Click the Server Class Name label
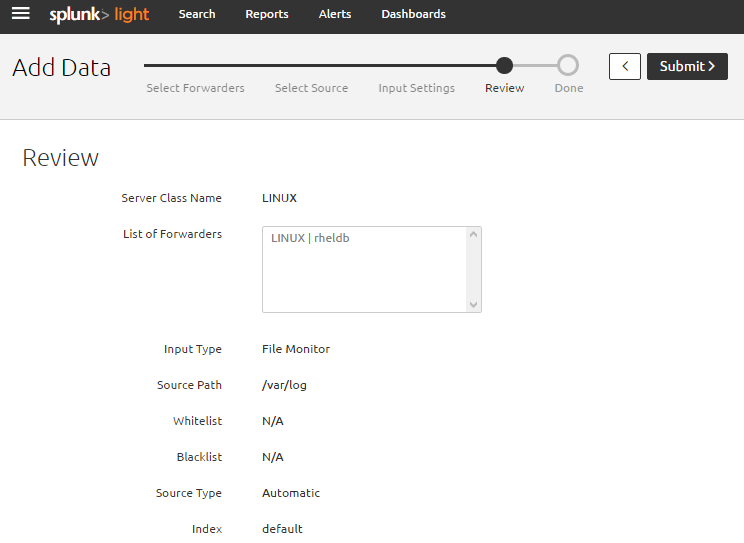Image resolution: width=744 pixels, height=543 pixels. click(171, 198)
